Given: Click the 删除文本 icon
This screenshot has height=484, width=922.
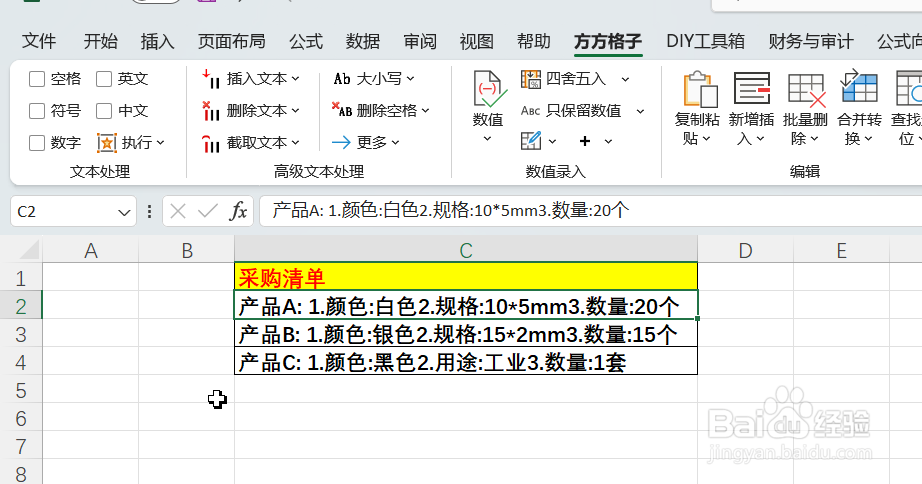Looking at the screenshot, I should 211,111.
